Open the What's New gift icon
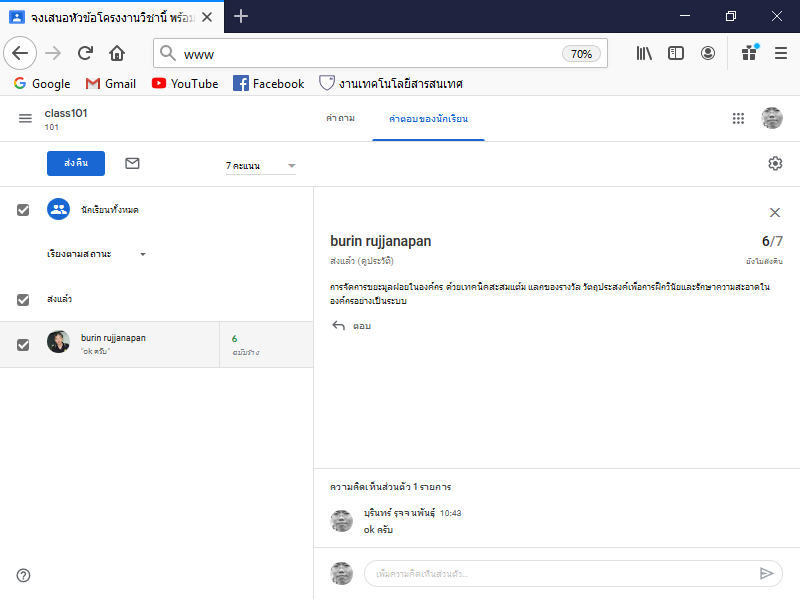 tap(749, 53)
